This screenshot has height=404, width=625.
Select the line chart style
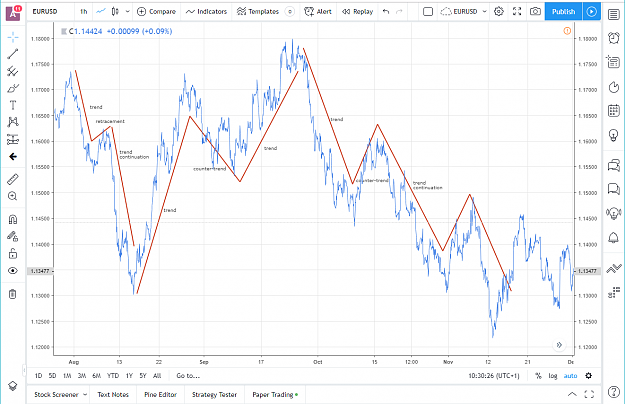click(x=101, y=11)
